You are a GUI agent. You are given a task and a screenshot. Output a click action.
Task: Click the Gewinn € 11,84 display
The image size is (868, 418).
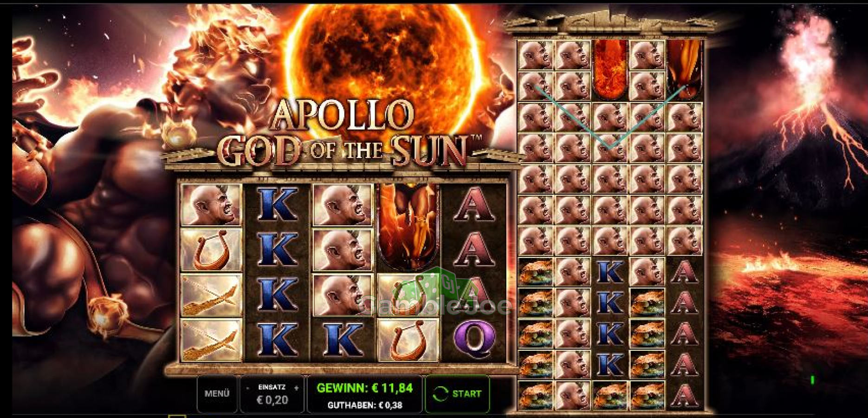[364, 388]
